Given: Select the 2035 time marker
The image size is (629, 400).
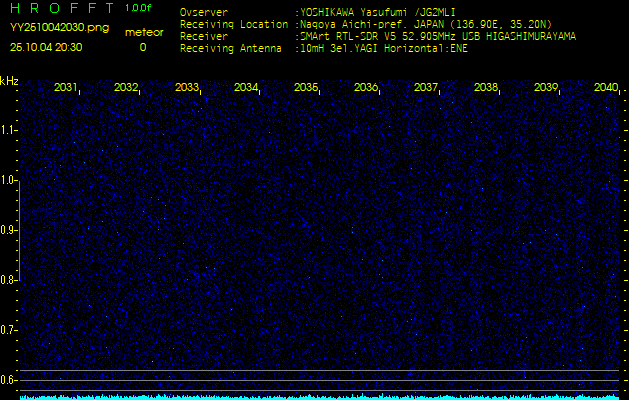Looking at the screenshot, I should point(306,88).
